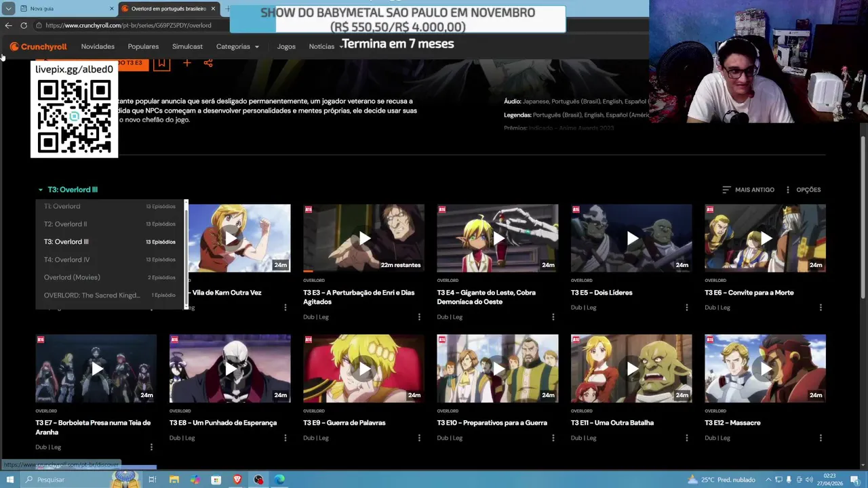Open Novidades in navigation bar
This screenshot has width=868, height=488.
pos(98,47)
